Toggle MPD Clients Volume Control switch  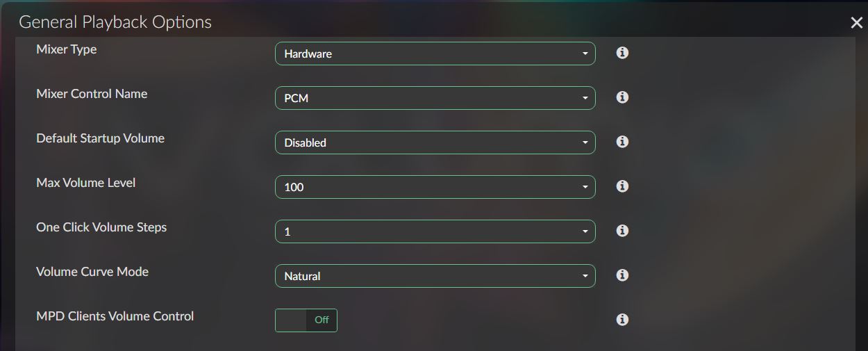click(x=306, y=320)
